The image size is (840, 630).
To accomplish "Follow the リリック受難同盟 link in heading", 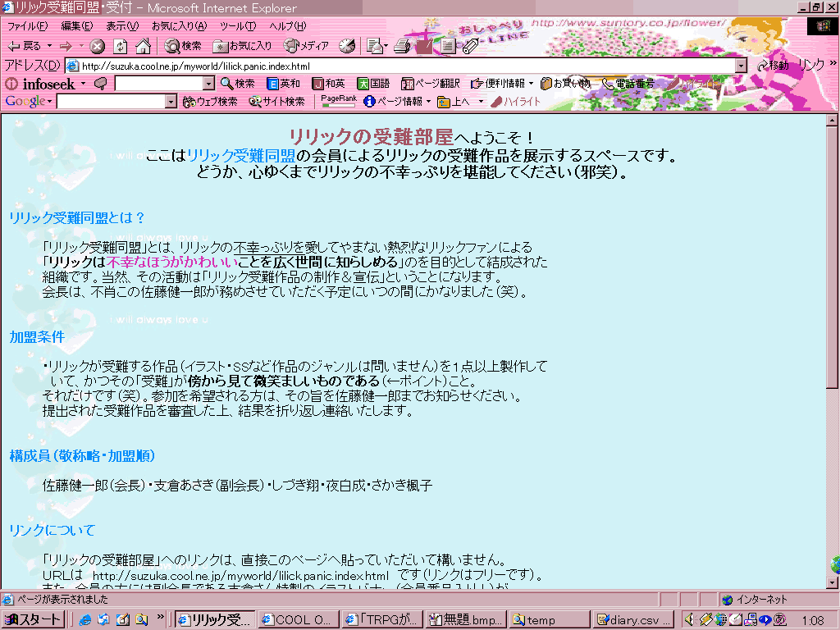I will point(240,155).
